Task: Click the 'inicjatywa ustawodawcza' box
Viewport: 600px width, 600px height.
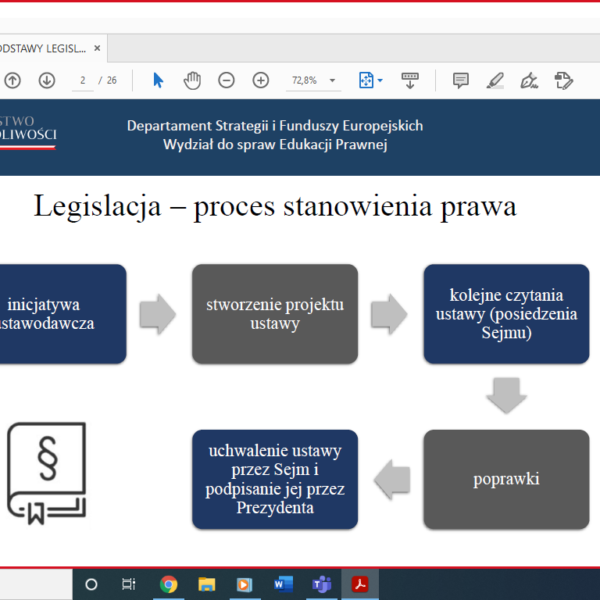Action: pos(63,314)
